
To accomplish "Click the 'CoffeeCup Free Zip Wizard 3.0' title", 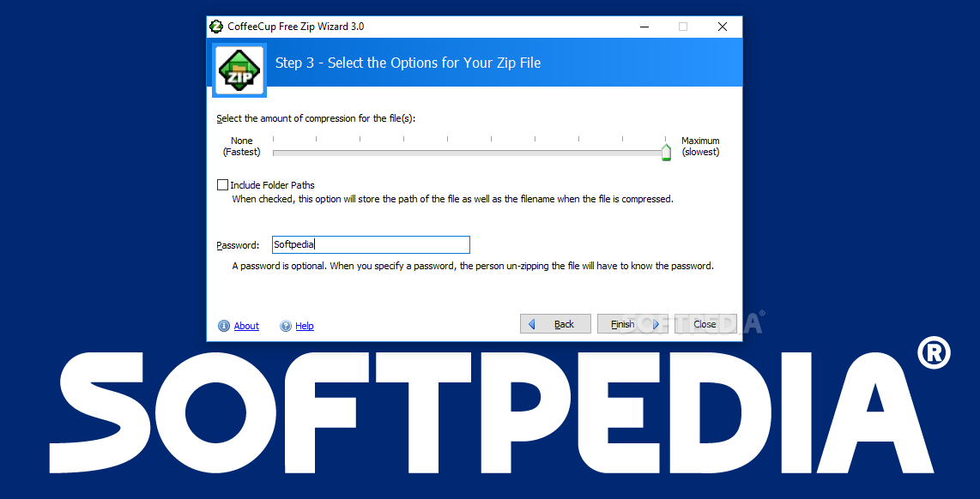I will pyautogui.click(x=295, y=27).
